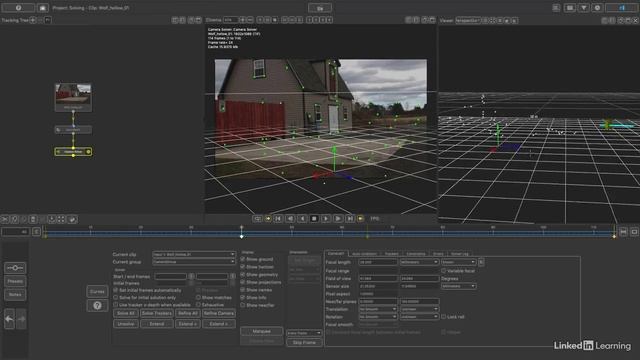
Task: Enable Lock roll checkbox
Action: (x=443, y=317)
